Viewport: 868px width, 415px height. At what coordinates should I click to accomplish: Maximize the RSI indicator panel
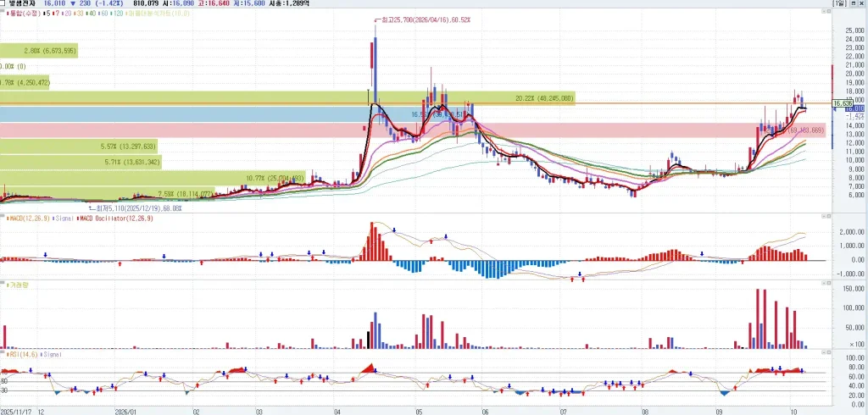click(829, 352)
